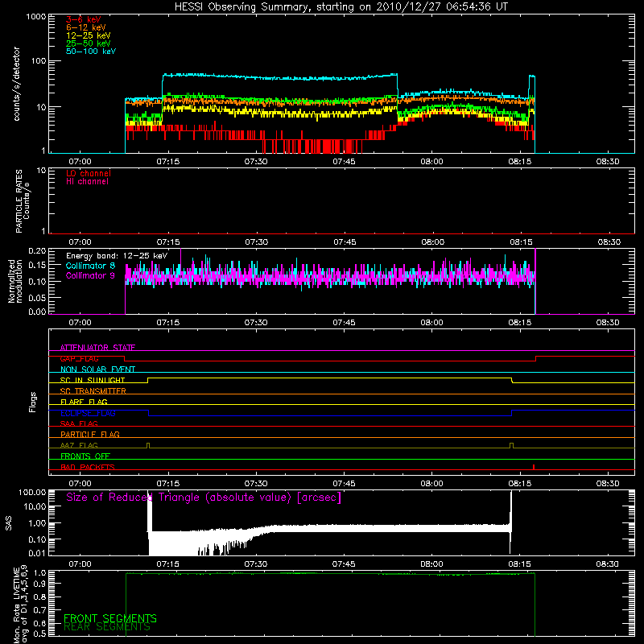Click the 0.05 tick on modulation axis
This screenshot has height=644, width=644.
point(37,297)
